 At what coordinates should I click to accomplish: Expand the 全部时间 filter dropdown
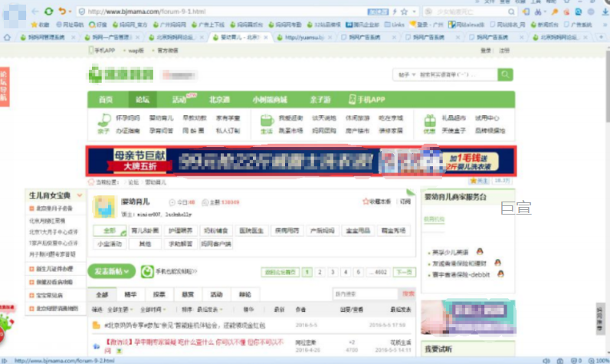(x=153, y=310)
